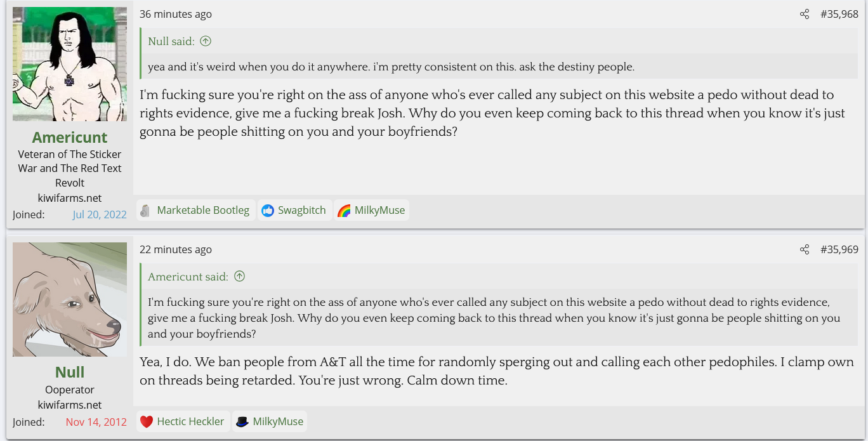
Task: Open post number #35,968 permalink
Action: pyautogui.click(x=839, y=14)
